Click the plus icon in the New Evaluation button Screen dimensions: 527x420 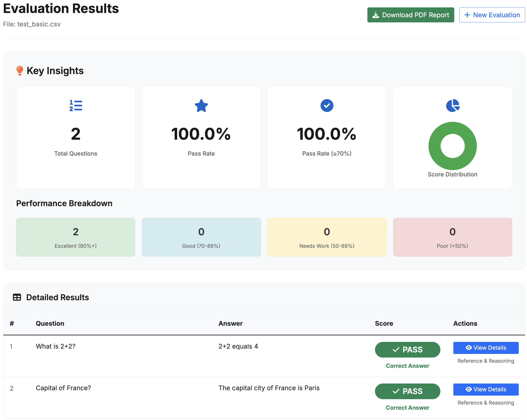(x=467, y=15)
